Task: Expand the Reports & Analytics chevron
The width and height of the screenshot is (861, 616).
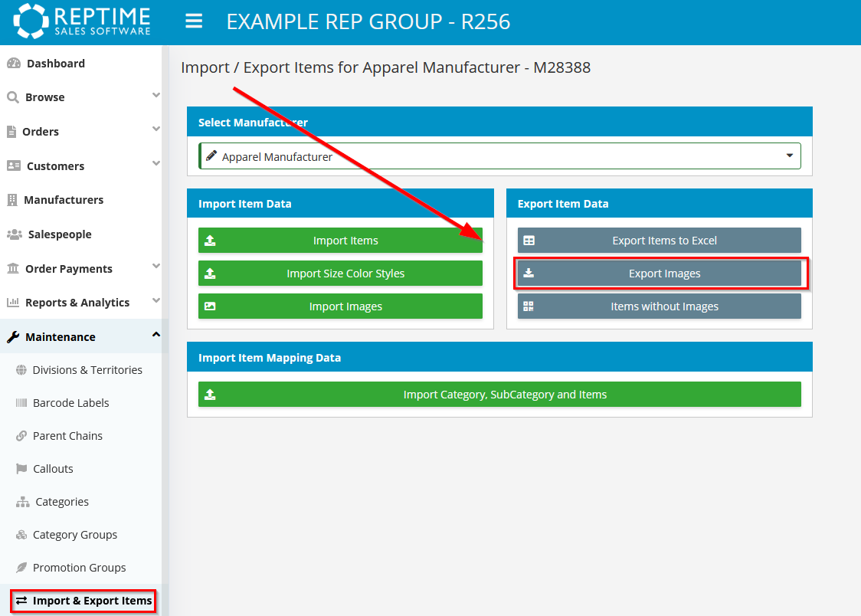Action: [x=156, y=301]
